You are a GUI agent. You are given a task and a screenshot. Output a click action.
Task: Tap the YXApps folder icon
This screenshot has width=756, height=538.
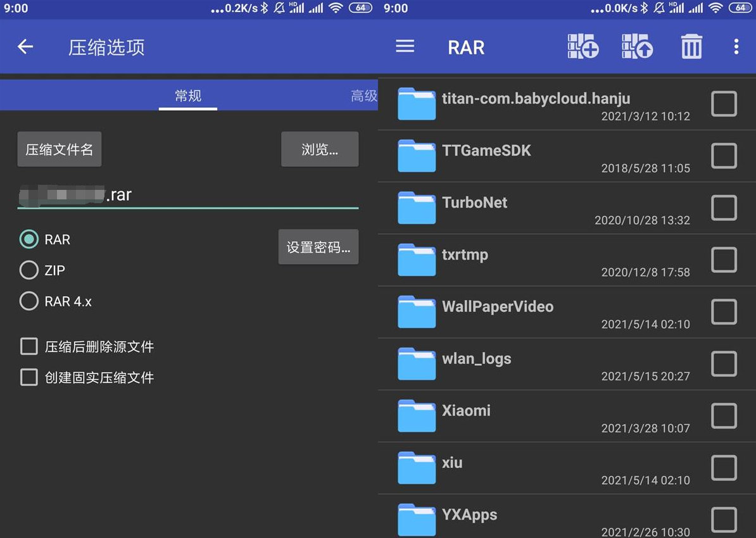click(417, 520)
